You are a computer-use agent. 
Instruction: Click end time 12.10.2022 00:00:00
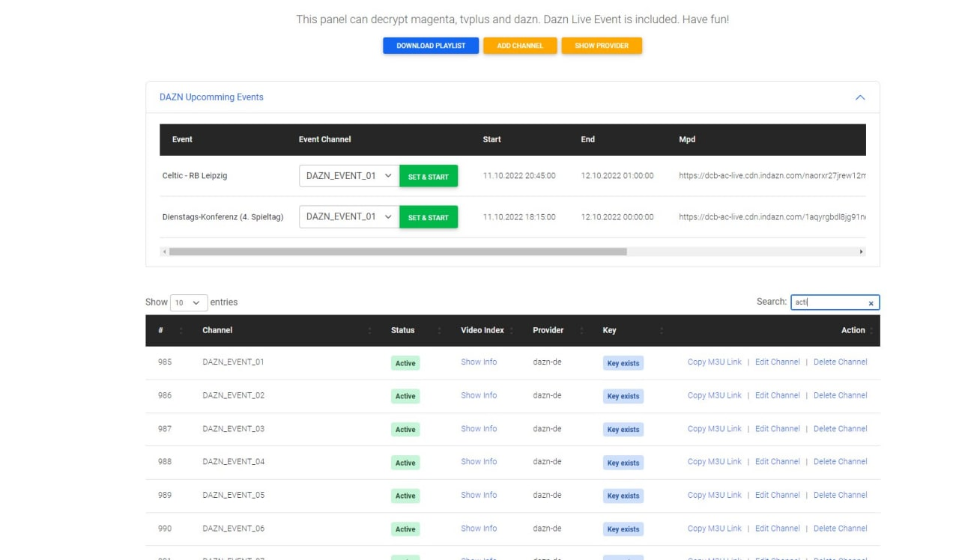[617, 217]
